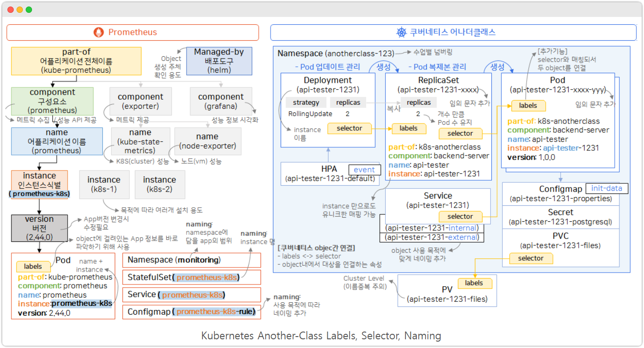Click the Secret (api-tester-1231-postgresql) box
The width and height of the screenshot is (644, 348).
coord(561,217)
